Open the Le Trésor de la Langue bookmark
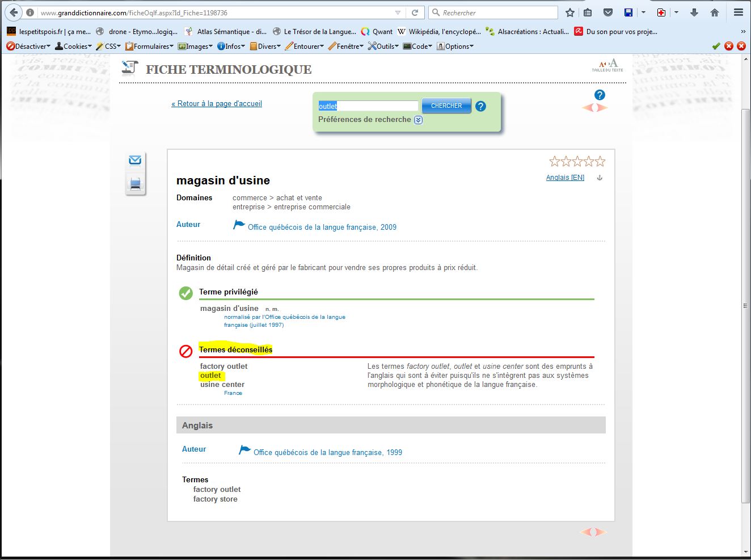The image size is (751, 560). [314, 32]
